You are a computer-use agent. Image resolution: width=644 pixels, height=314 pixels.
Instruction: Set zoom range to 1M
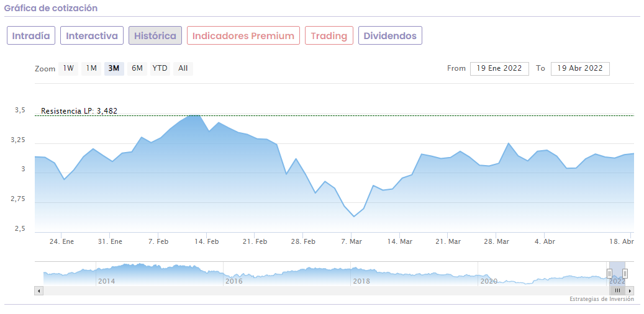click(x=91, y=68)
